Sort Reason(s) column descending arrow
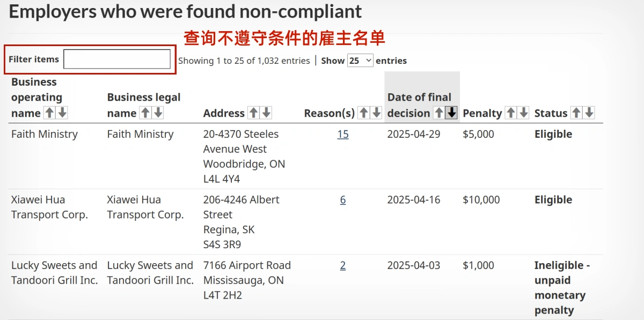 click(376, 113)
